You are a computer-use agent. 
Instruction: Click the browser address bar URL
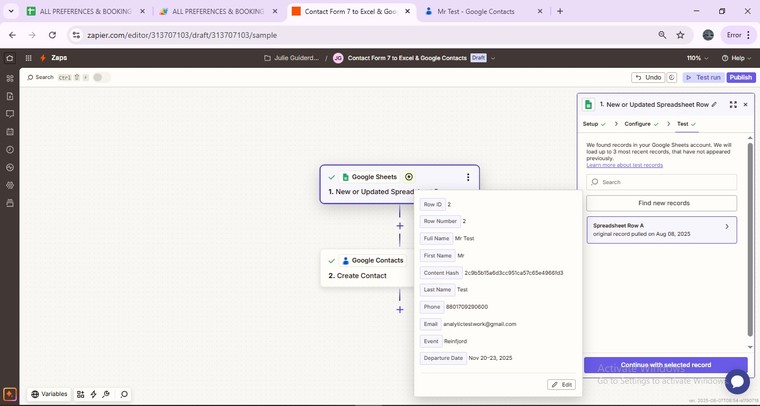coord(182,35)
